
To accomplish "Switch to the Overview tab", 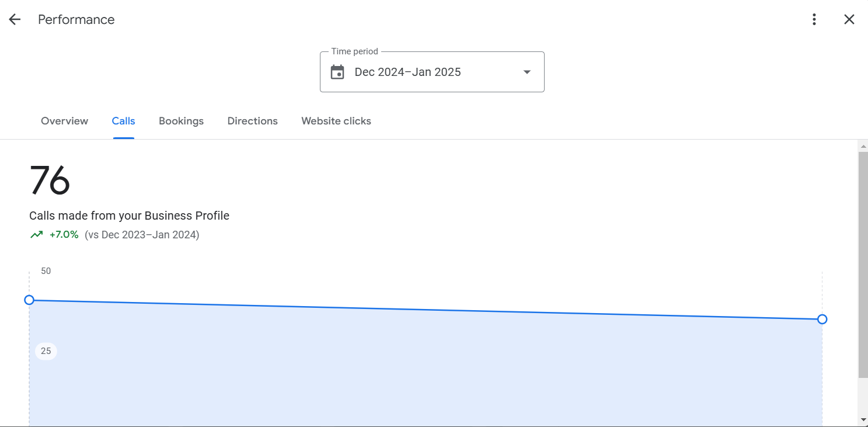I will (64, 121).
